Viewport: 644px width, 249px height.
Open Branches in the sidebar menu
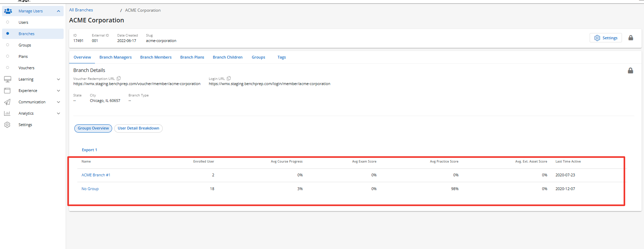[26, 34]
